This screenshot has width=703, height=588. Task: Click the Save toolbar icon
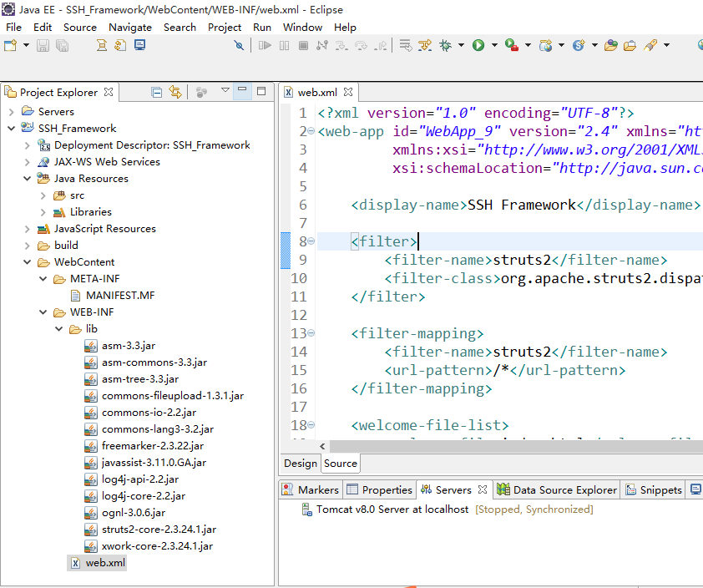click(x=43, y=45)
